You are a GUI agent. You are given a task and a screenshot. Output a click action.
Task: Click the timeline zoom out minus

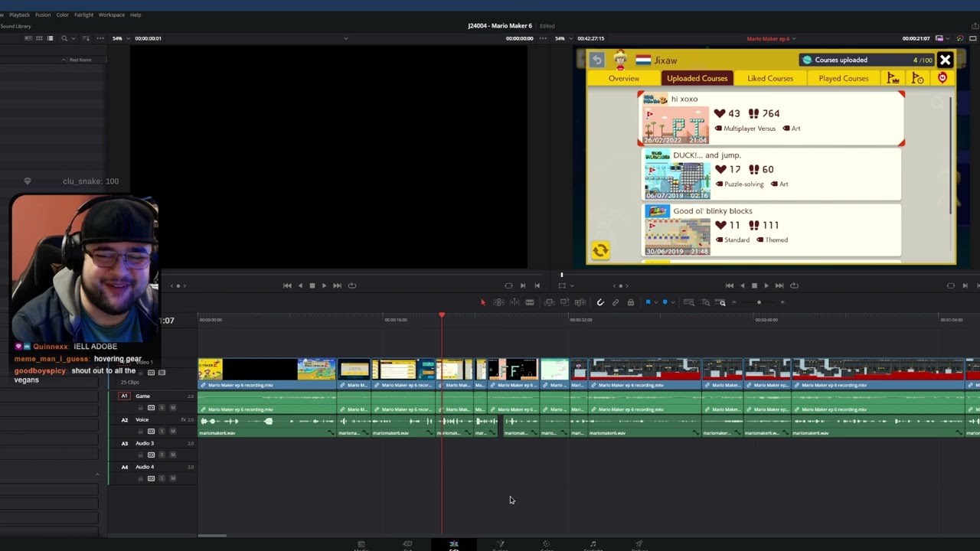point(734,302)
